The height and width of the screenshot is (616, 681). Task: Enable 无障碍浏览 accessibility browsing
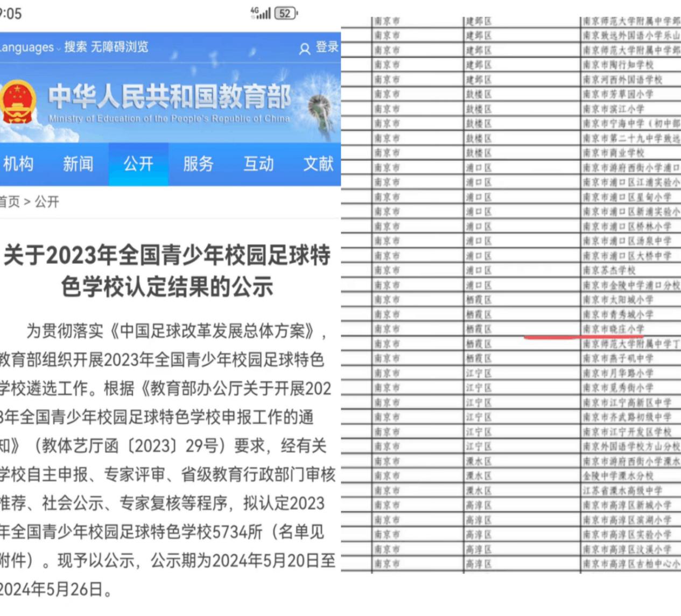(x=120, y=47)
